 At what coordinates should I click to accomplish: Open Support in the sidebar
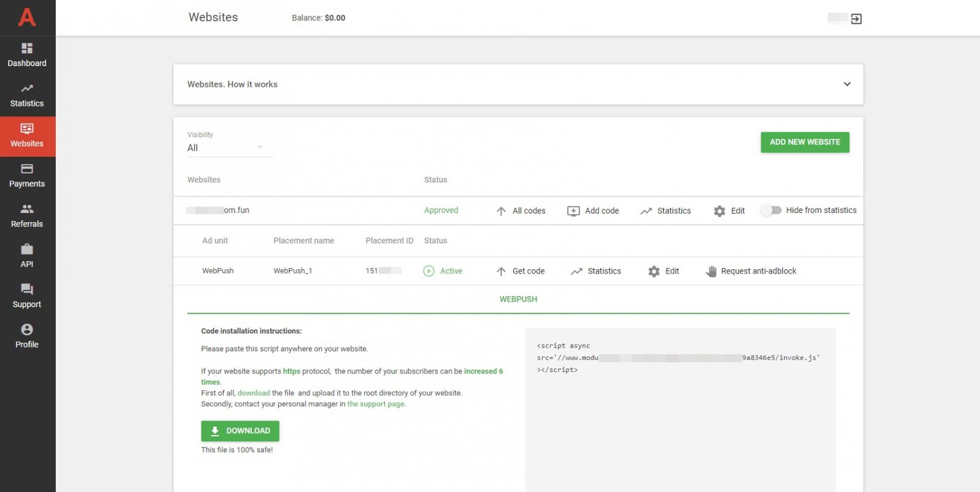(x=27, y=297)
